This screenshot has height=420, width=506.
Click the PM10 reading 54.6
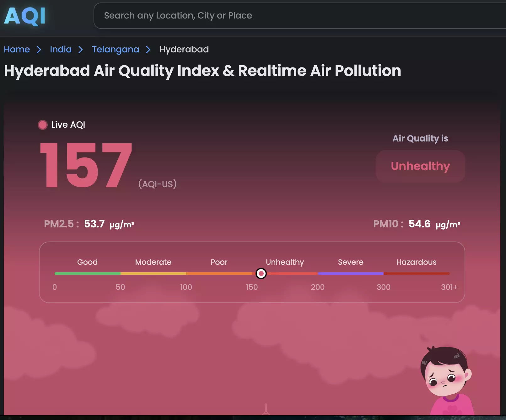coord(419,224)
